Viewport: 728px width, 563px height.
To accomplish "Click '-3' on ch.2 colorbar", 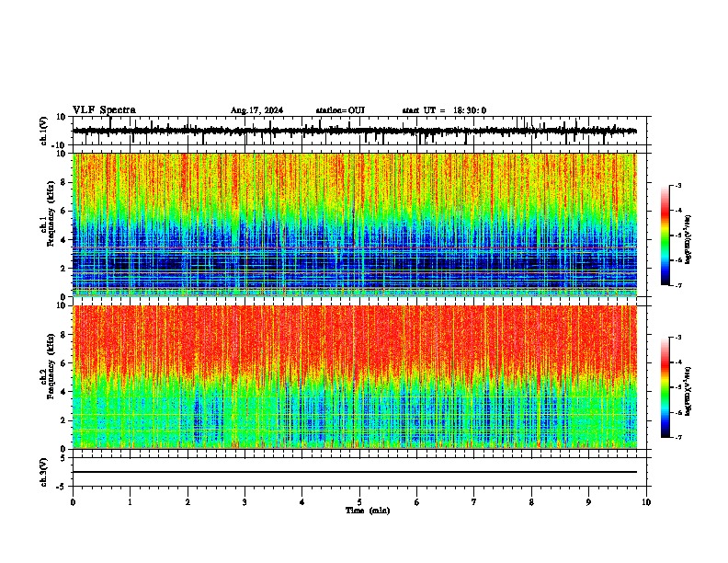I will point(677,338).
